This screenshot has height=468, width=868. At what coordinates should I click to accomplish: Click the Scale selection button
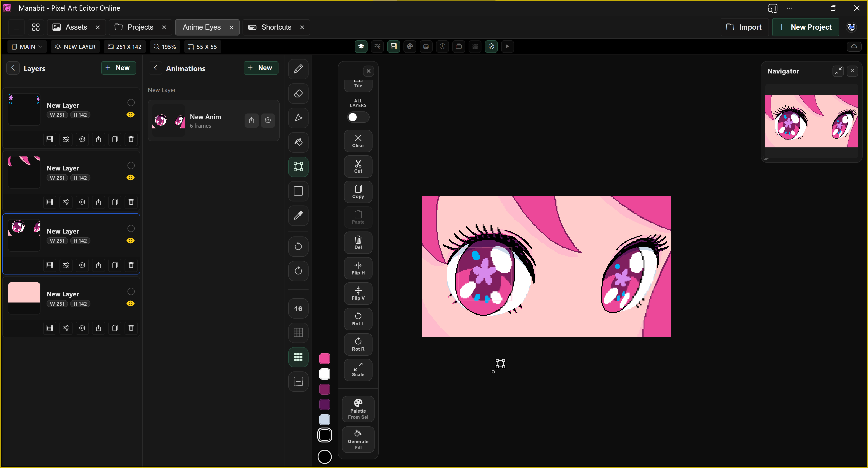(358, 370)
